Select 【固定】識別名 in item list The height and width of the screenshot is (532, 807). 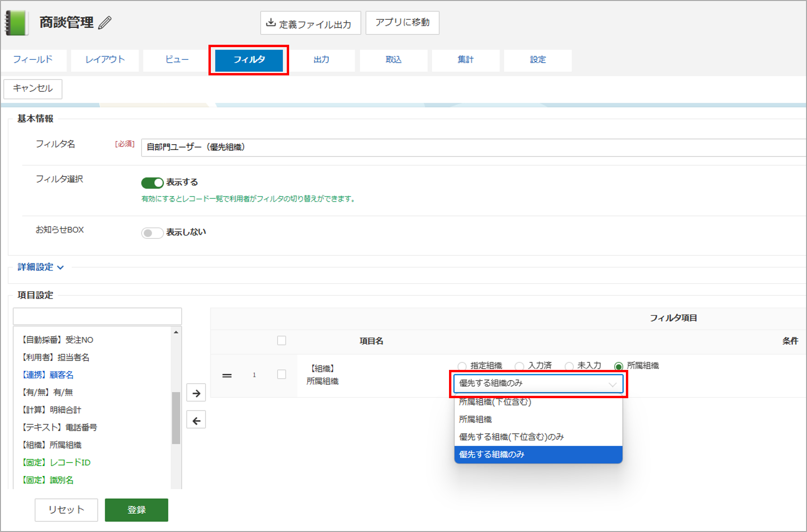coord(47,480)
